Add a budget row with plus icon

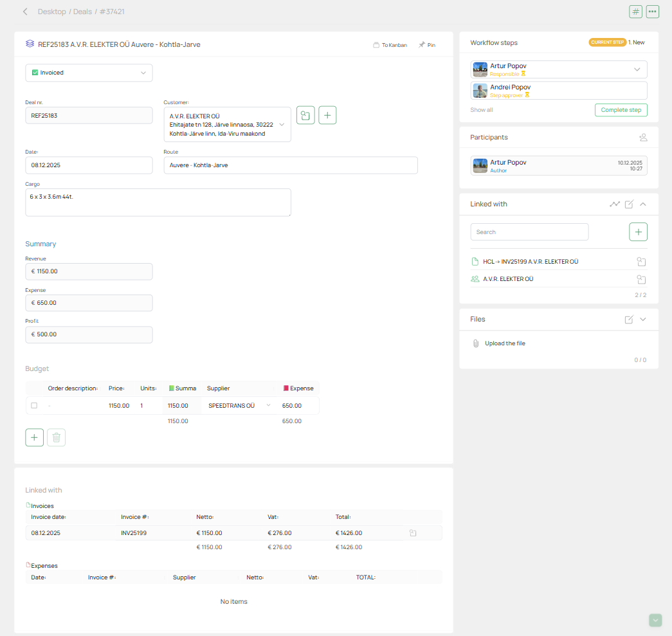coord(35,437)
